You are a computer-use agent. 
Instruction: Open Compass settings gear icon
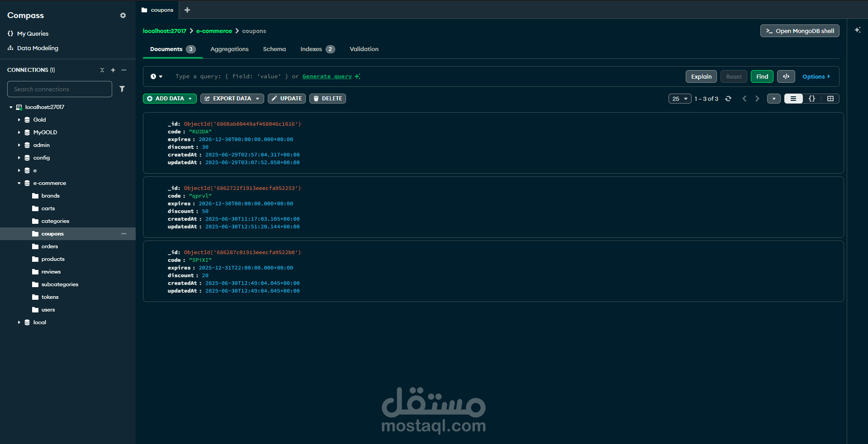click(x=123, y=15)
